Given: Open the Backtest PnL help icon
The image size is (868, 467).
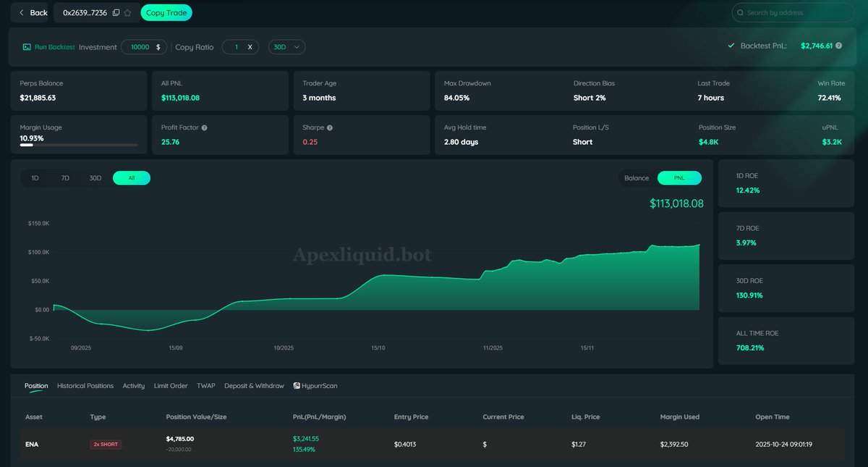Looking at the screenshot, I should tap(838, 46).
